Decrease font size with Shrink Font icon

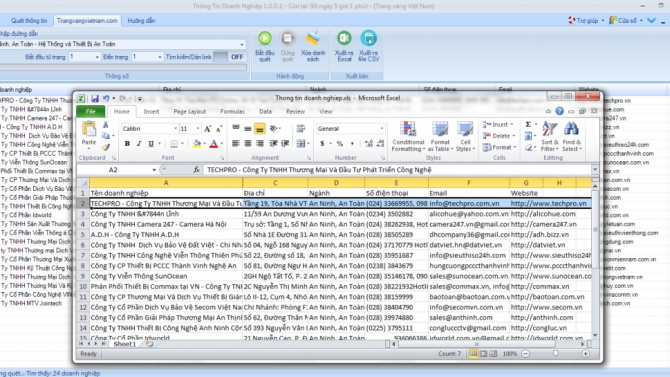point(219,129)
